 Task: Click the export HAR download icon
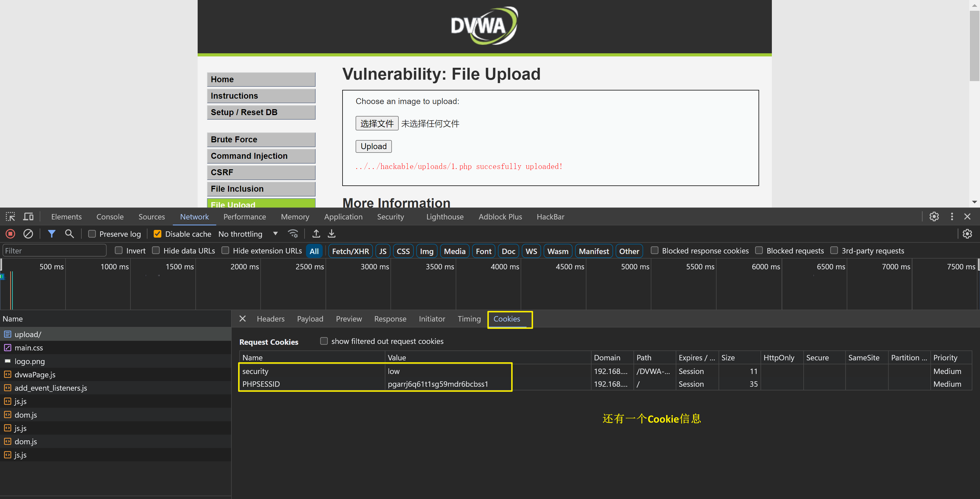(331, 234)
